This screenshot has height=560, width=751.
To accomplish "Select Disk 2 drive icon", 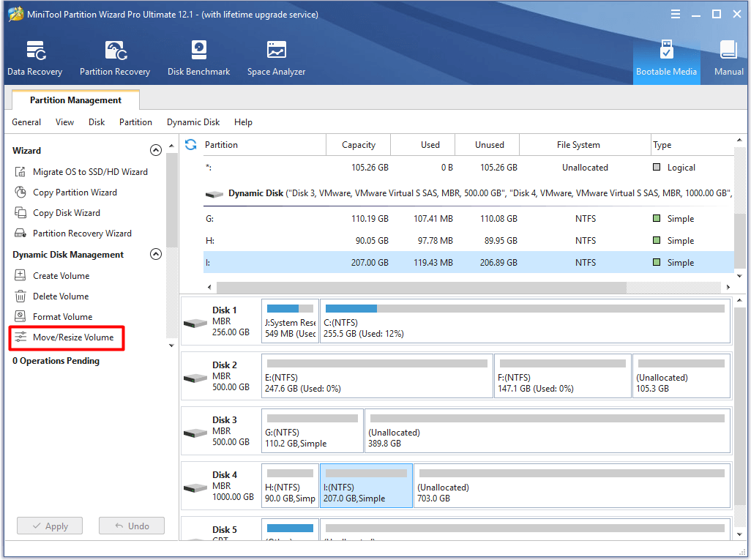I will point(195,378).
